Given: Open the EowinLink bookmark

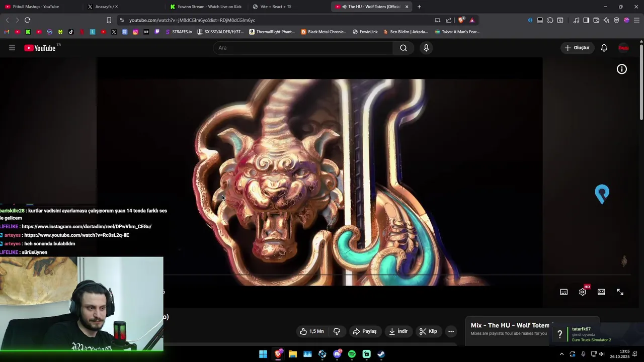Looking at the screenshot, I should click(x=365, y=32).
